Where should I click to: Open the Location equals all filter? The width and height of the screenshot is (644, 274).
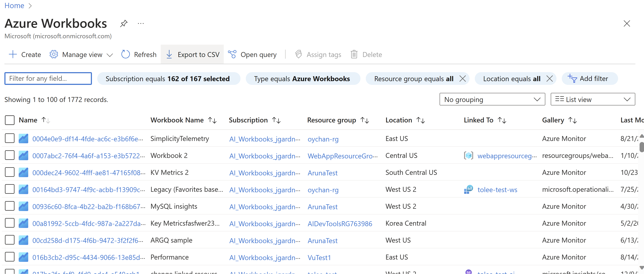[511, 79]
